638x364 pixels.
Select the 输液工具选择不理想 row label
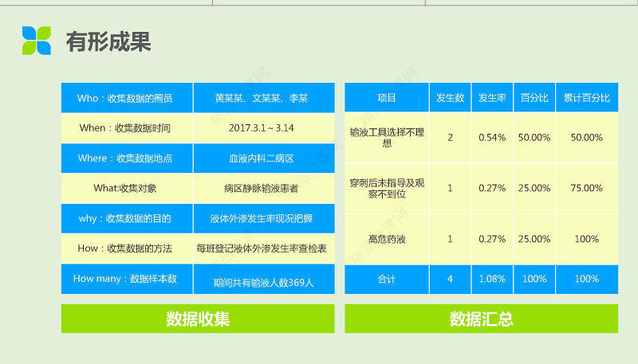pos(387,137)
